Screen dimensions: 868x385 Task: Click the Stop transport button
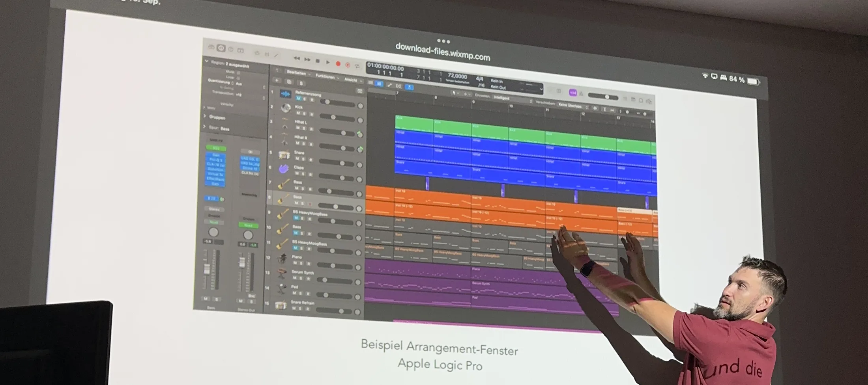[318, 61]
